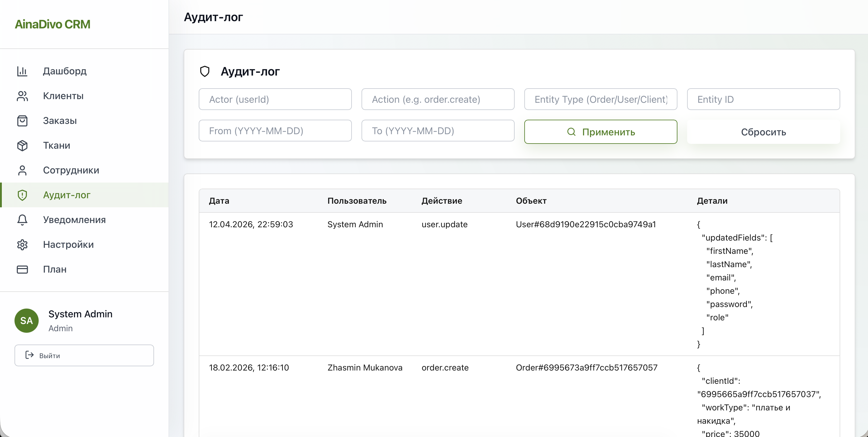The width and height of the screenshot is (868, 437).
Task: Click the "role" entry in details
Action: [x=717, y=317]
